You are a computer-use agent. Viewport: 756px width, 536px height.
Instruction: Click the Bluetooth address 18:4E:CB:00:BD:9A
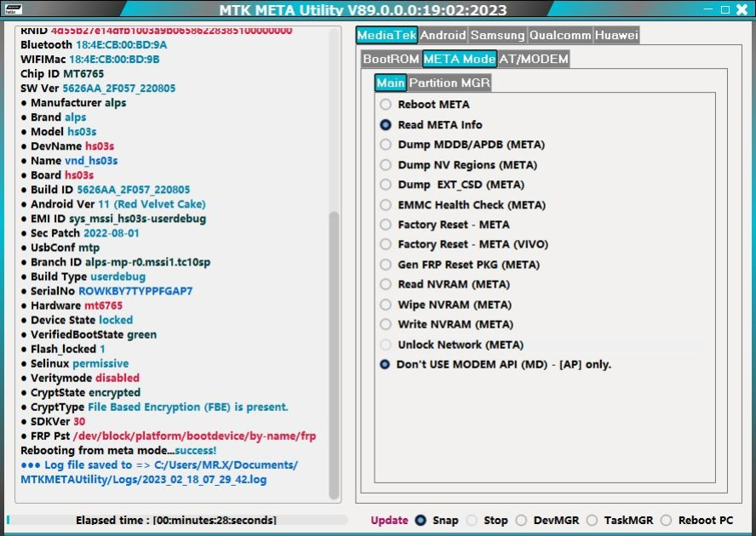(122, 45)
